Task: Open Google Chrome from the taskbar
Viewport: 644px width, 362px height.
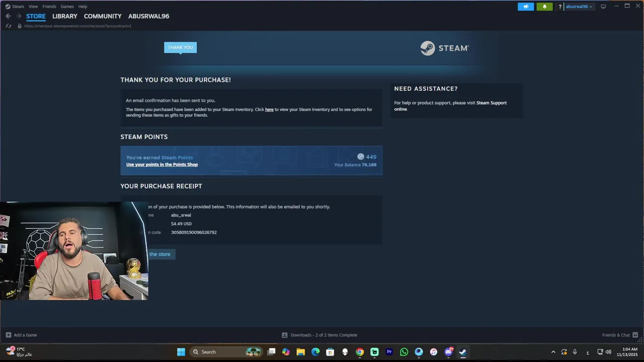Action: click(x=360, y=352)
